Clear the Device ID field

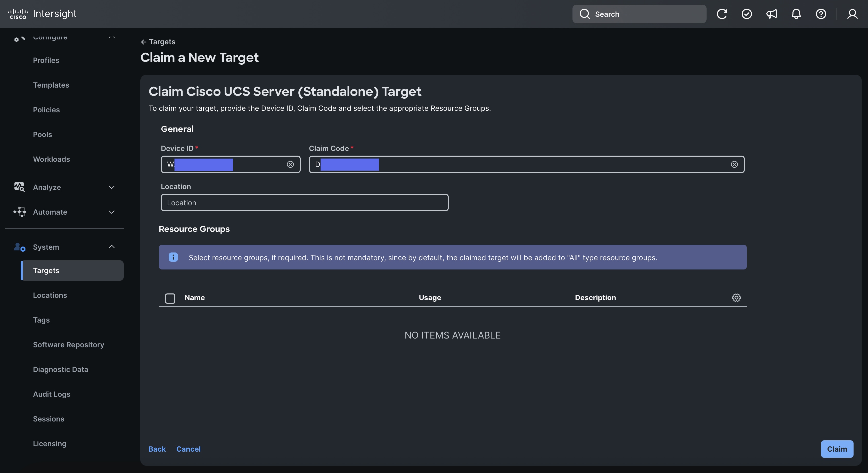coord(290,164)
